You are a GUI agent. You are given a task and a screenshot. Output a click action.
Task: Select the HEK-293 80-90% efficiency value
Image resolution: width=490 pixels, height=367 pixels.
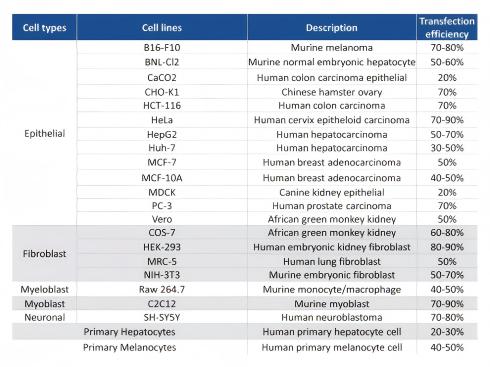pyautogui.click(x=447, y=247)
